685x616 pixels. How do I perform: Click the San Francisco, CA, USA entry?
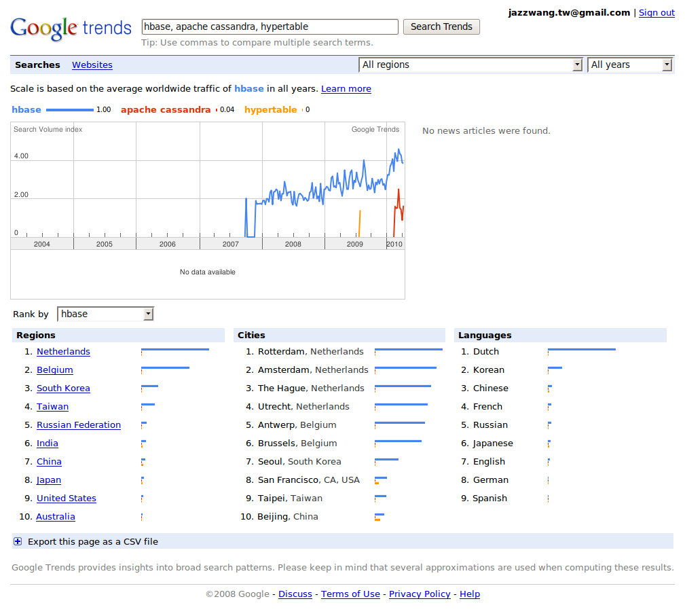click(309, 480)
